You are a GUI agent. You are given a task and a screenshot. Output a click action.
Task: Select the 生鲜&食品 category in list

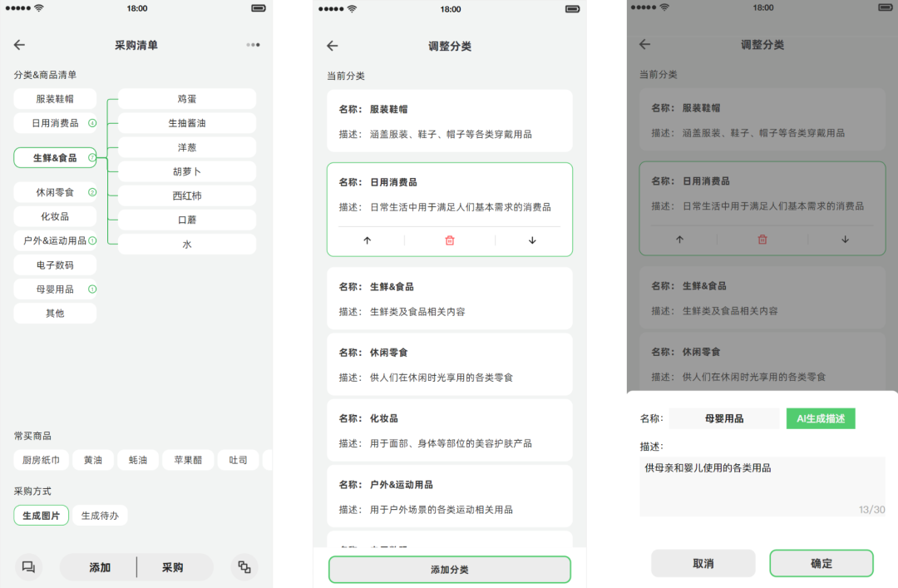coord(55,157)
